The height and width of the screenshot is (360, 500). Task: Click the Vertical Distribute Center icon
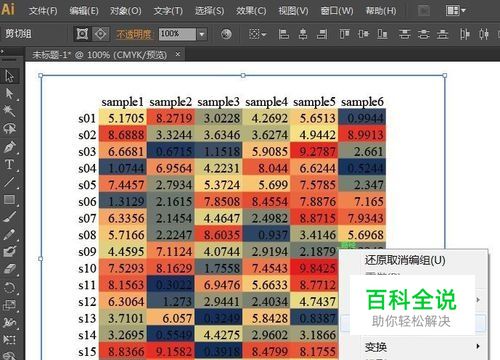pyautogui.click(x=424, y=34)
